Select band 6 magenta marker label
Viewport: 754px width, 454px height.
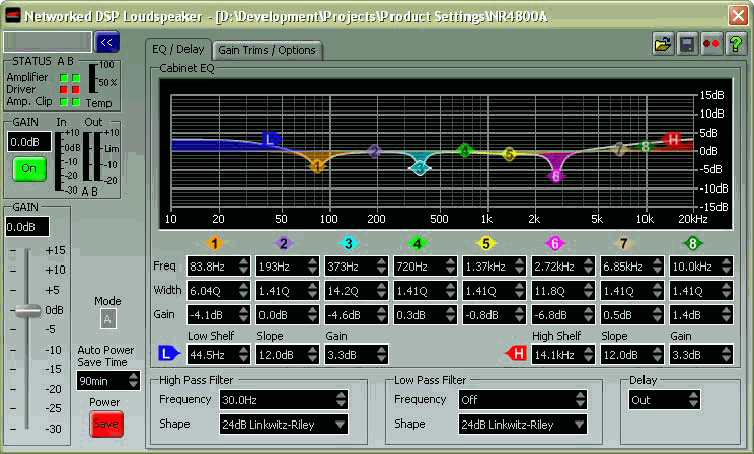pyautogui.click(x=554, y=243)
